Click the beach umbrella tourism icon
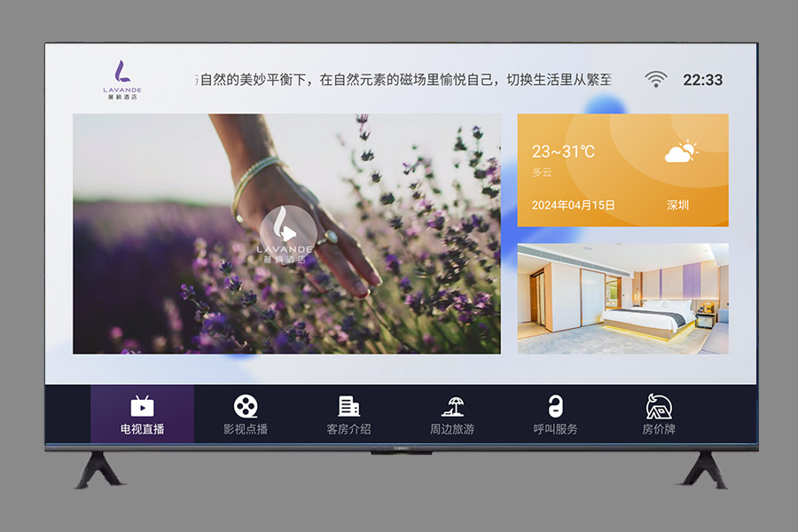Viewport: 798px width, 532px height. click(x=452, y=406)
